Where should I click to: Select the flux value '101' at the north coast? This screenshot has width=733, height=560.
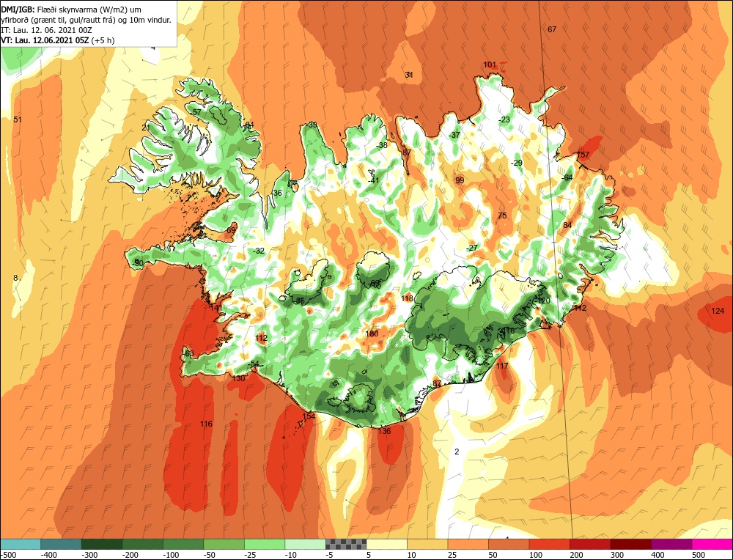point(490,65)
